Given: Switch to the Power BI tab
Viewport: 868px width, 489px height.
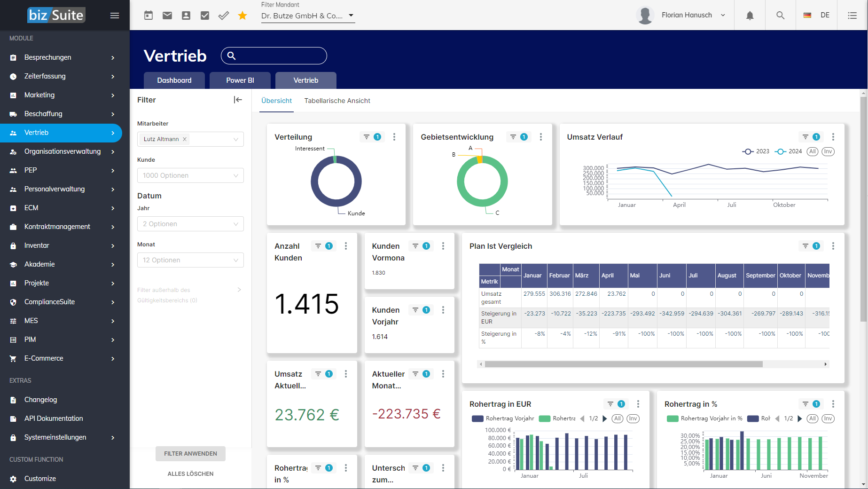Looking at the screenshot, I should [x=240, y=80].
